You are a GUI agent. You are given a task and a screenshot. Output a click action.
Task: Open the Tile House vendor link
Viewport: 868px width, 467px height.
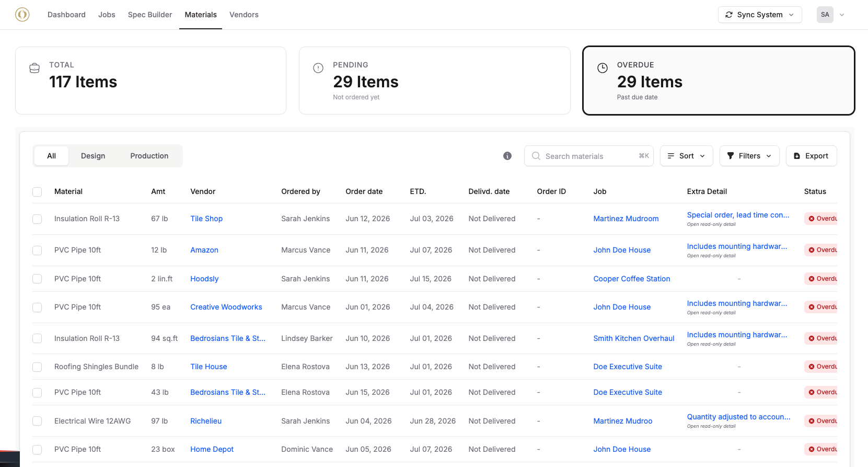click(209, 367)
